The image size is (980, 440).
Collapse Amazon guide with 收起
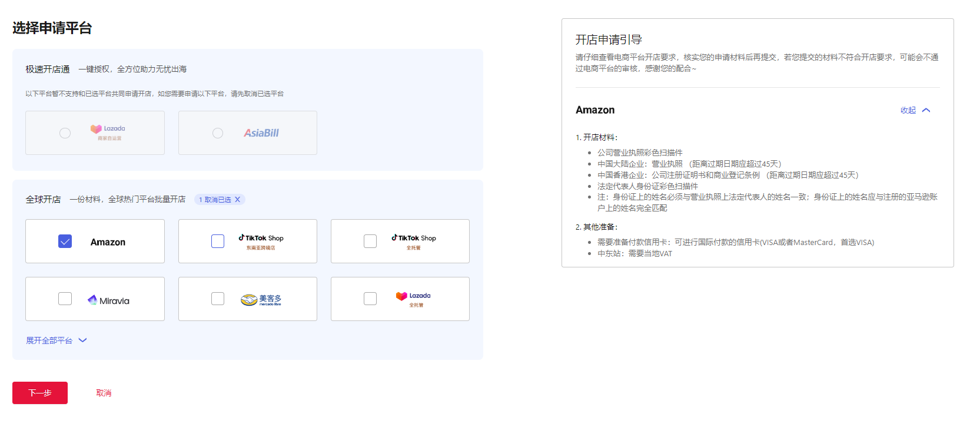908,110
